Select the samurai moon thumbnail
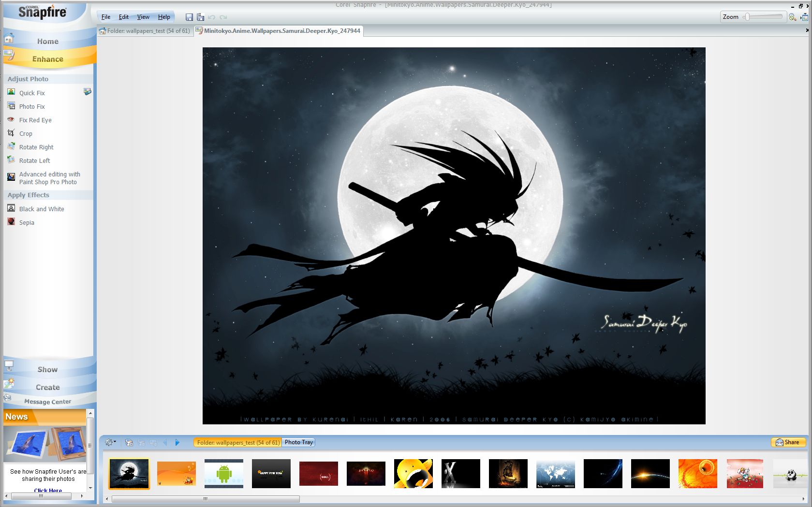 click(x=129, y=474)
